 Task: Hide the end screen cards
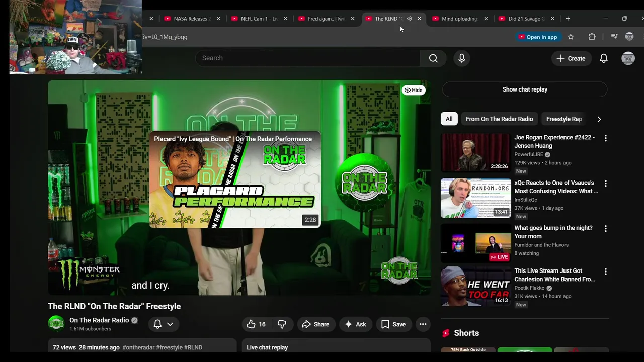414,90
